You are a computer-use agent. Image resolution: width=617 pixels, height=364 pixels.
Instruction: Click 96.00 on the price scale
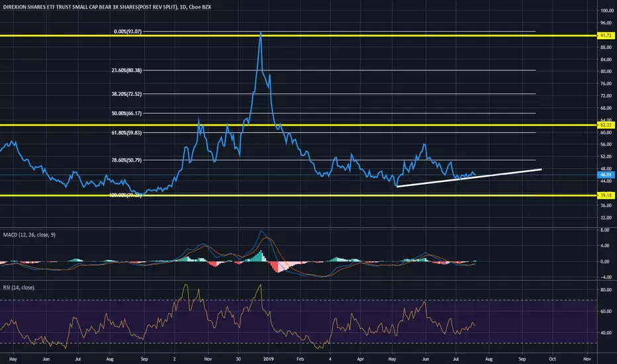(x=606, y=23)
